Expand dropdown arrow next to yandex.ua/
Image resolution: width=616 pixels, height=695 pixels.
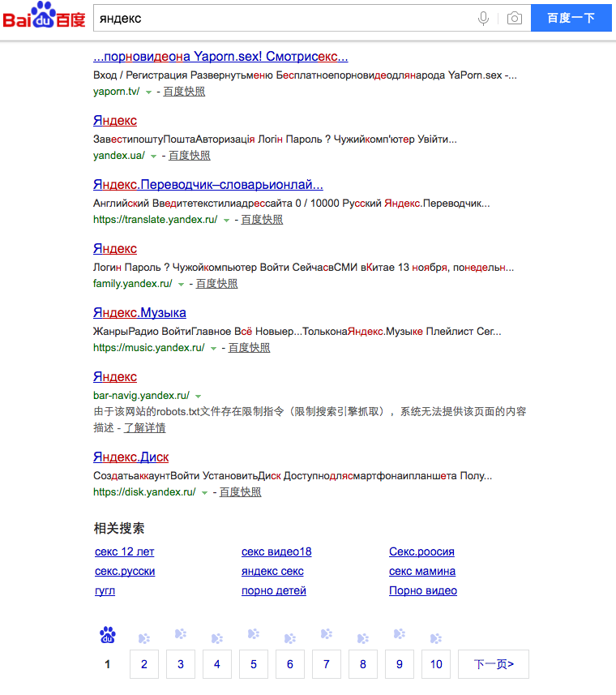tap(154, 156)
